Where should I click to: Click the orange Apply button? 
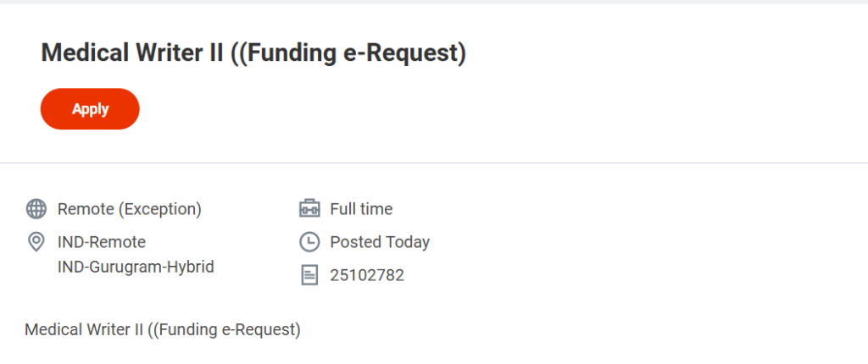(90, 109)
